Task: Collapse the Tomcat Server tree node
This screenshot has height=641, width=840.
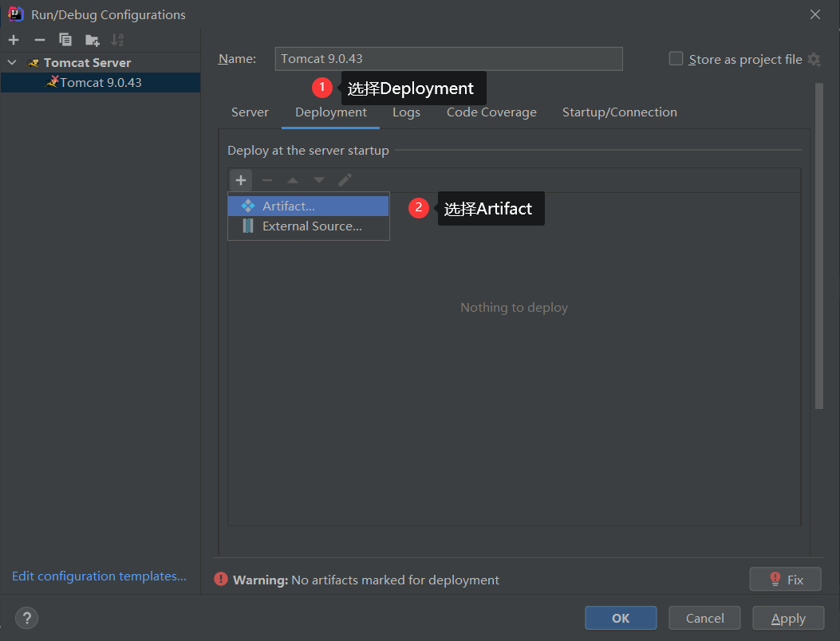Action: point(12,63)
